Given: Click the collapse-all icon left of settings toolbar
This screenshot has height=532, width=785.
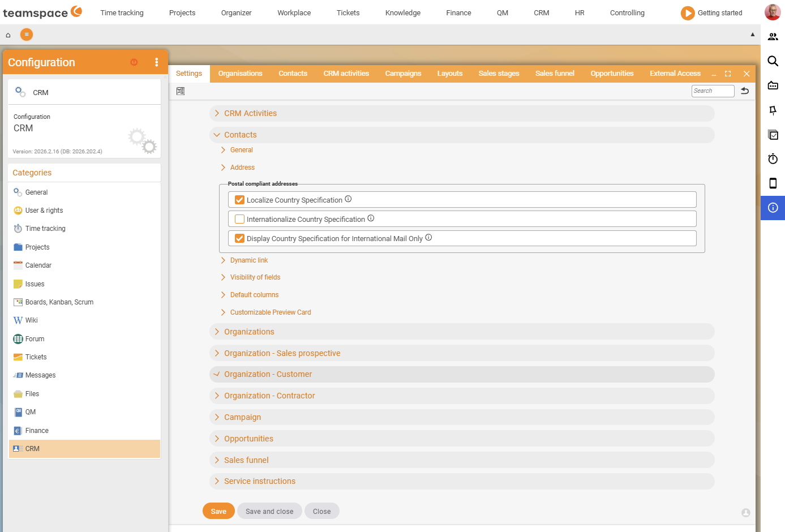Looking at the screenshot, I should coord(181,91).
